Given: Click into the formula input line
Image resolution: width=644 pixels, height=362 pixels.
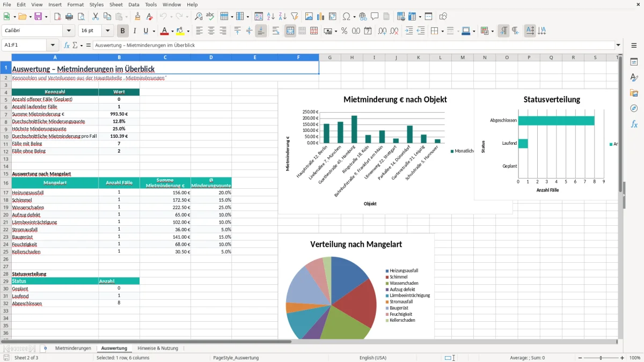Looking at the screenshot, I should click(353, 46).
